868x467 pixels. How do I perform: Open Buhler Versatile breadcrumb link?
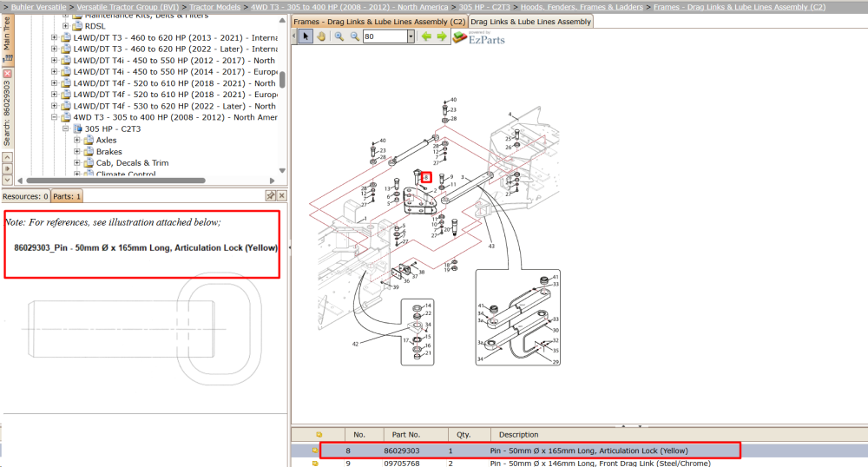pyautogui.click(x=39, y=7)
